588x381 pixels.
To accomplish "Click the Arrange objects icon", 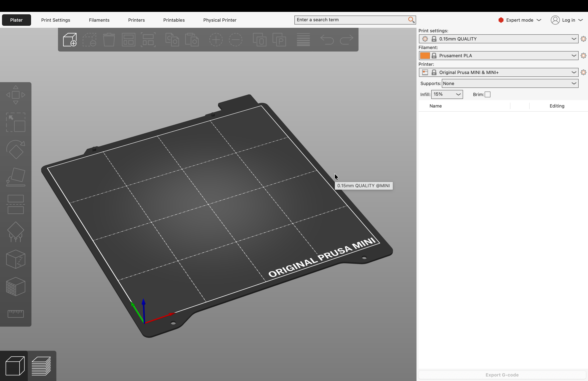I will point(128,40).
